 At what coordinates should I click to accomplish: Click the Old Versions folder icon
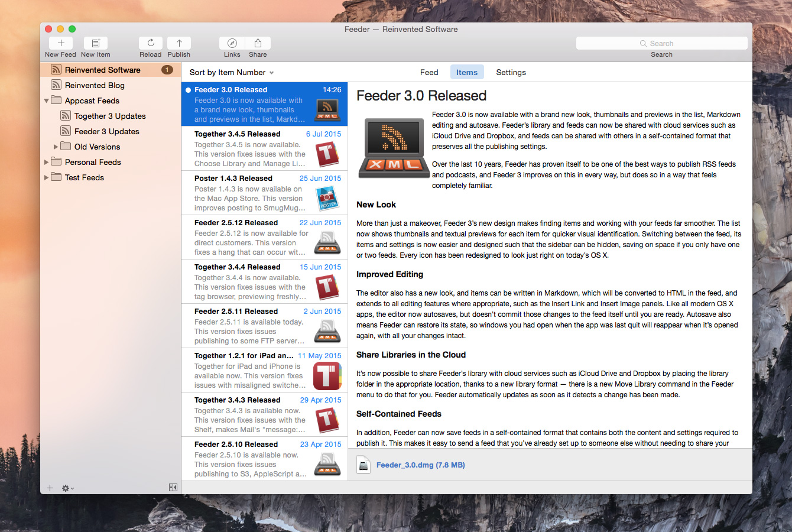(66, 146)
